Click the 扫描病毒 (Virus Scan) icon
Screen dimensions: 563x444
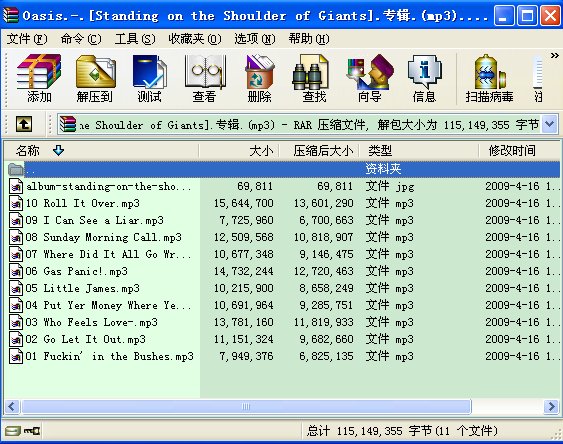pos(489,78)
